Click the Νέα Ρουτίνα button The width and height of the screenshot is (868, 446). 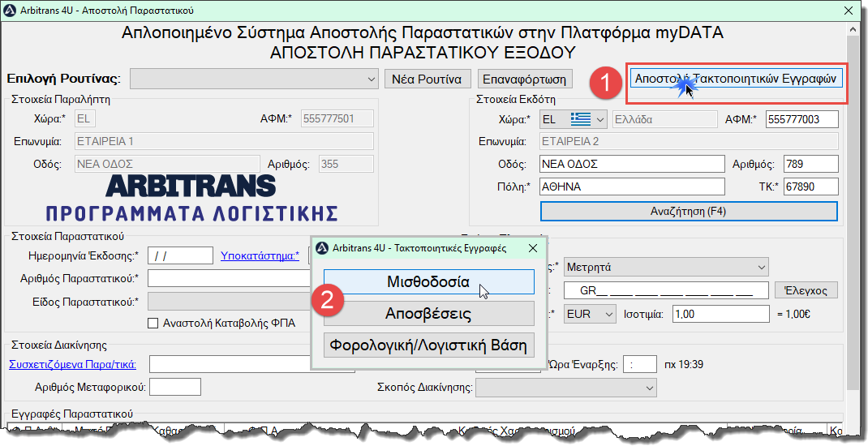pos(427,79)
